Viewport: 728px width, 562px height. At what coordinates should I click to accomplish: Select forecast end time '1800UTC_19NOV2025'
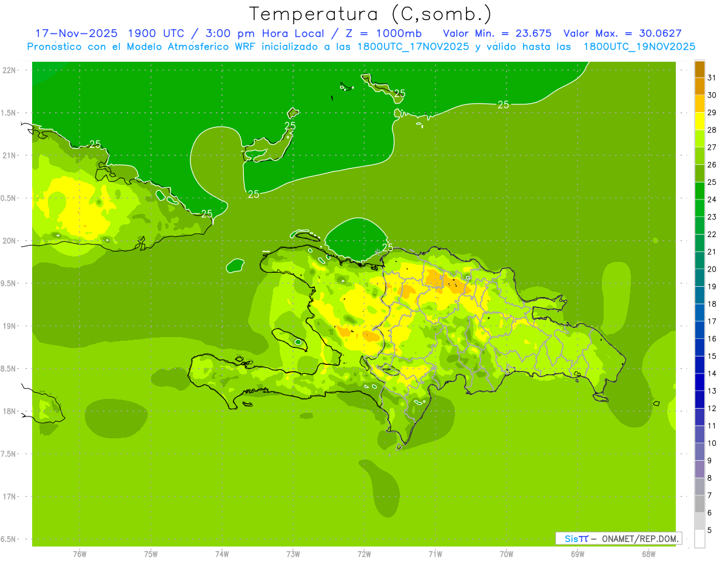(639, 47)
